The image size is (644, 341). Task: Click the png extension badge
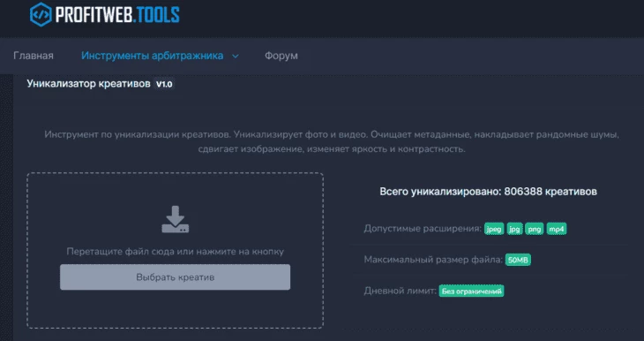click(535, 229)
